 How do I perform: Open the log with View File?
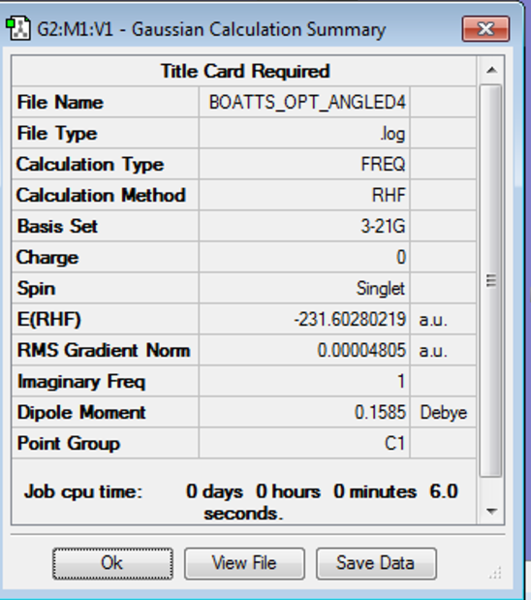coord(244,563)
